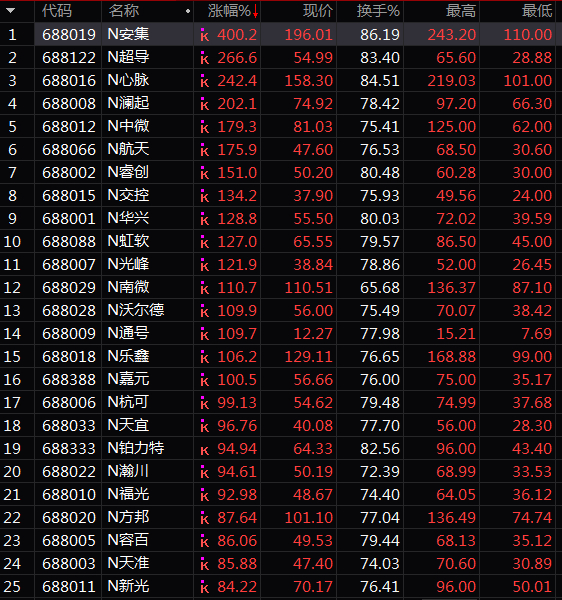This screenshot has width=562, height=600.
Task: Open K-line icon beside N心脉
Action: pyautogui.click(x=205, y=81)
